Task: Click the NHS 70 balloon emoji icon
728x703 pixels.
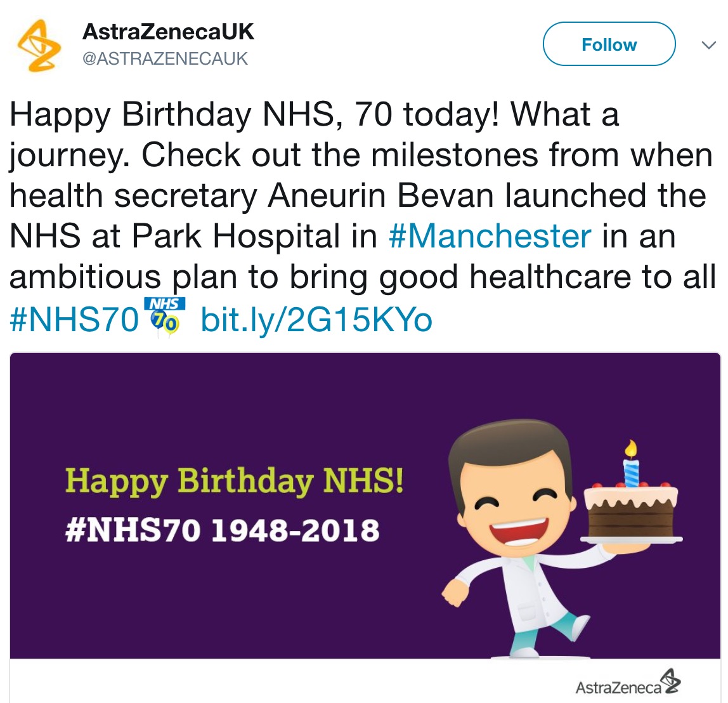Action: (164, 315)
